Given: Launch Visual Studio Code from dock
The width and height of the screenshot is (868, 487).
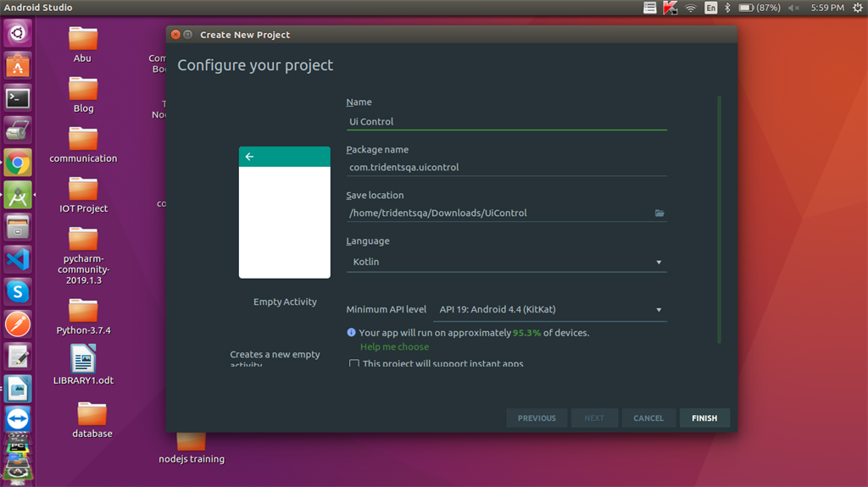Looking at the screenshot, I should point(18,259).
